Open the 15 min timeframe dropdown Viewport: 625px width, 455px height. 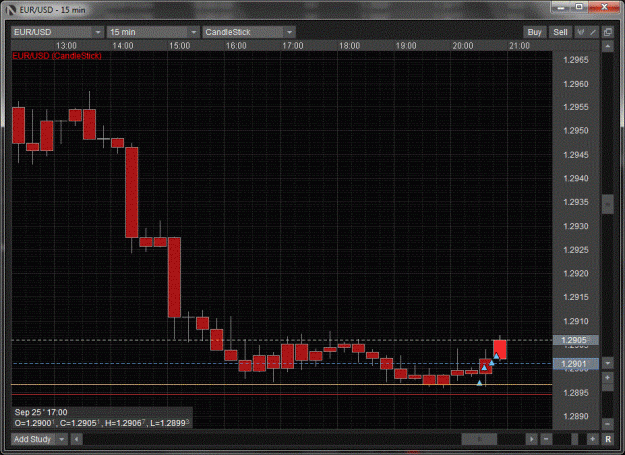click(x=153, y=32)
